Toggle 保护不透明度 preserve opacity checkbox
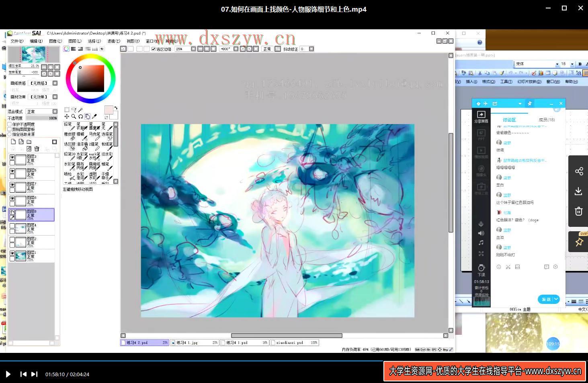The image size is (588, 383). point(10,124)
